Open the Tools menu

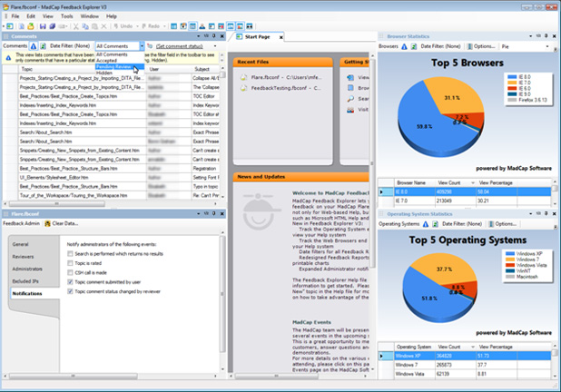tap(66, 16)
